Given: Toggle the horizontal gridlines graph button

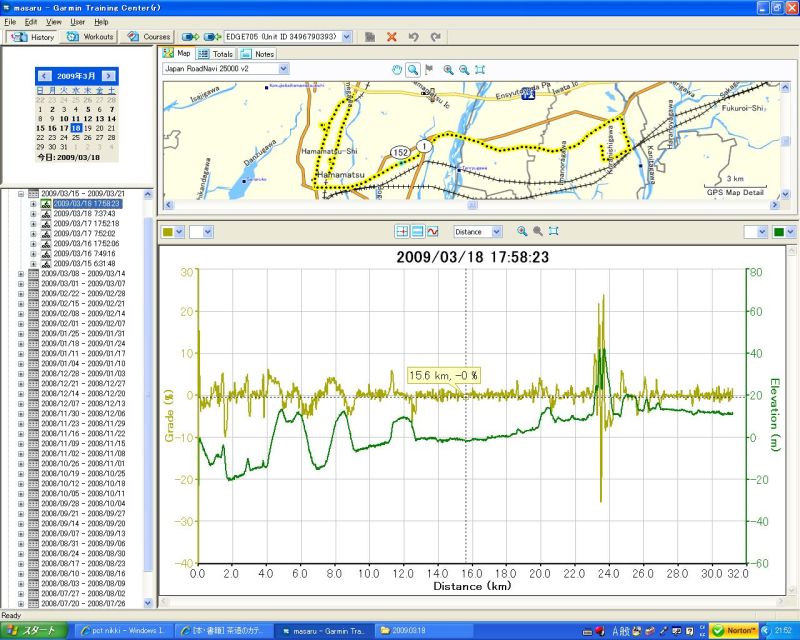Looking at the screenshot, I should point(417,232).
